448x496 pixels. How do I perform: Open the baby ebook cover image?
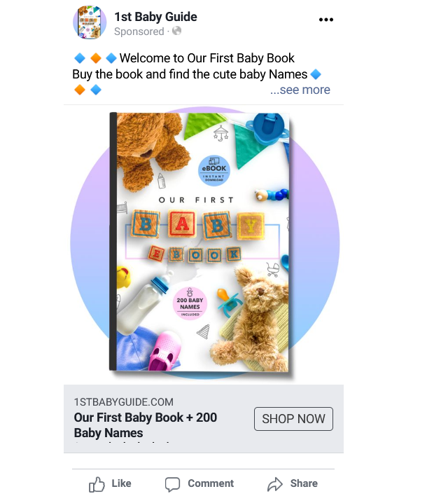click(x=200, y=242)
